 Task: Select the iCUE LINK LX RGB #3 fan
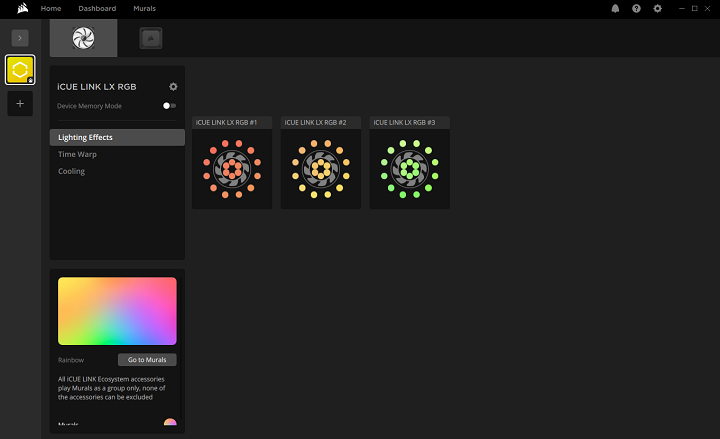click(x=409, y=168)
